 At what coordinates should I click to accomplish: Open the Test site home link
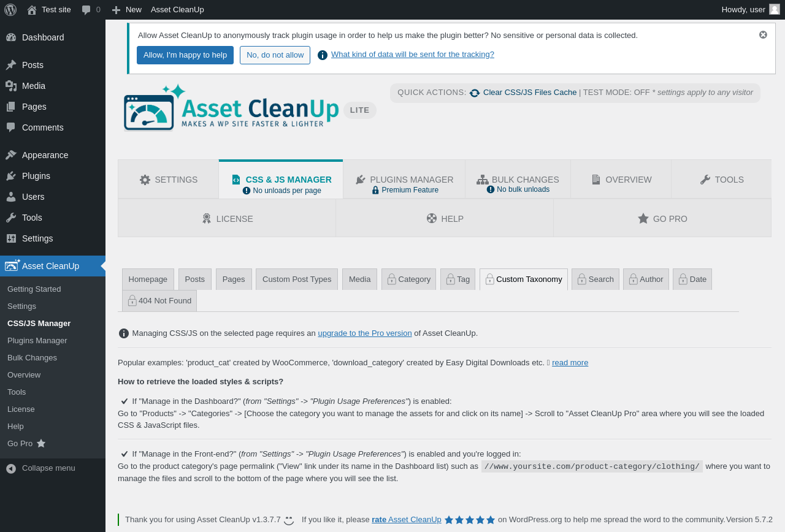coord(49,9)
